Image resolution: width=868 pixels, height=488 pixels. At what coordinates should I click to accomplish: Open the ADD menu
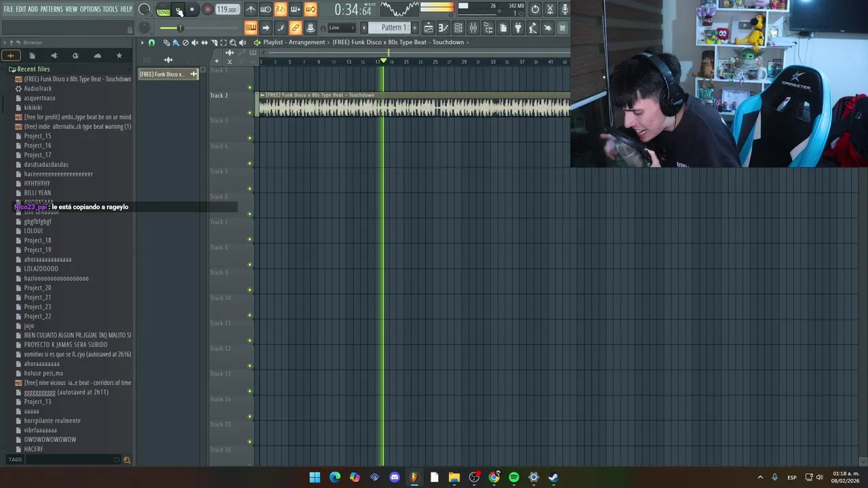(x=33, y=9)
